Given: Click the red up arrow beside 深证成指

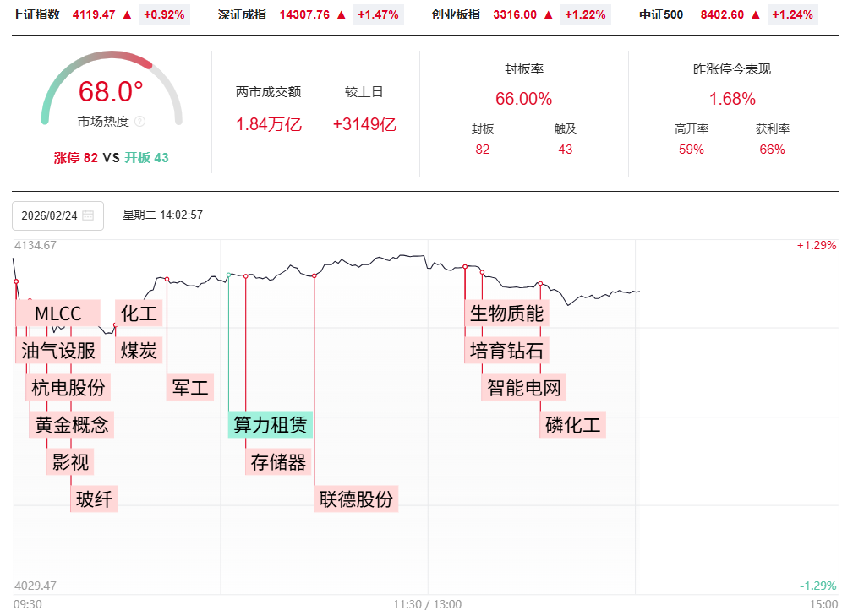Looking at the screenshot, I should 342,14.
